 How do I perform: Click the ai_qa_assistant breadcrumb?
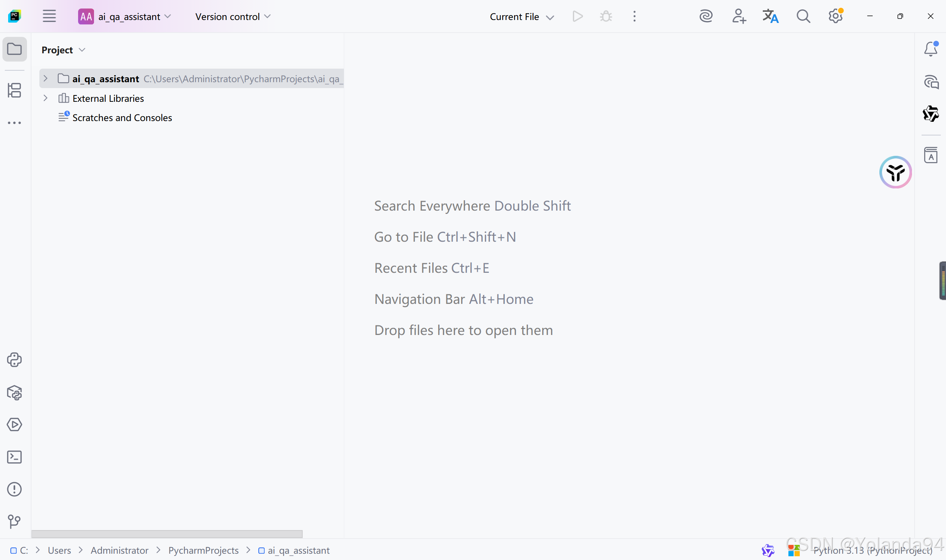294,550
